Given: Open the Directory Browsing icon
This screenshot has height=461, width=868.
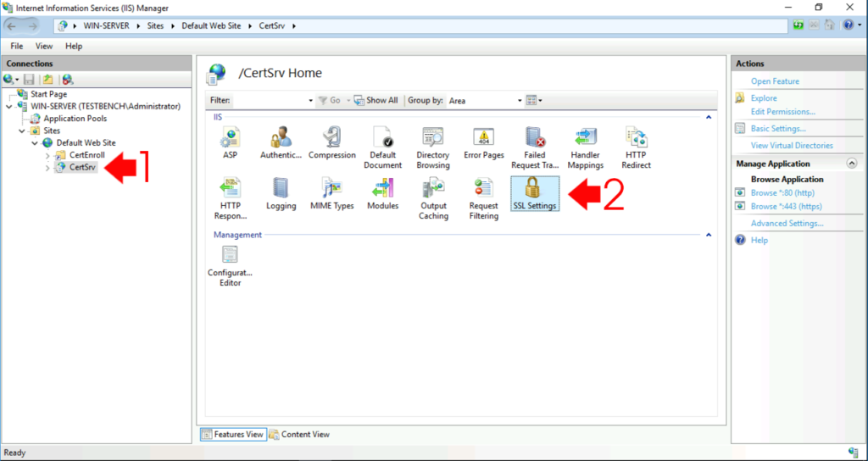Looking at the screenshot, I should (432, 146).
